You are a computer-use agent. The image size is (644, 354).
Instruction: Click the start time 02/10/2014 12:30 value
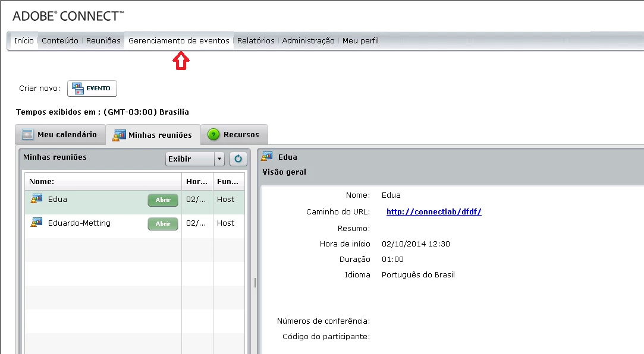tap(416, 244)
